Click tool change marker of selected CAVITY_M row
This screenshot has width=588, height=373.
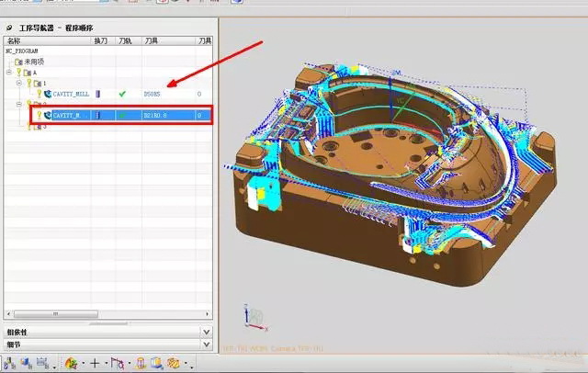tap(99, 116)
